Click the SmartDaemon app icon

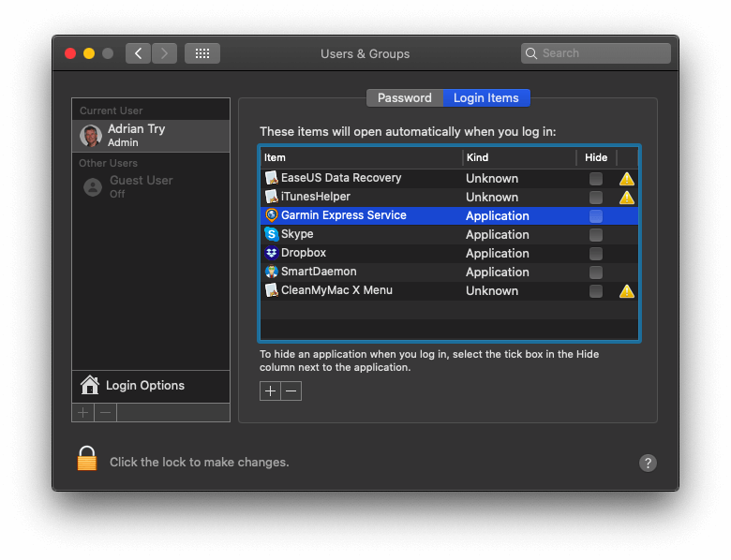(x=272, y=272)
